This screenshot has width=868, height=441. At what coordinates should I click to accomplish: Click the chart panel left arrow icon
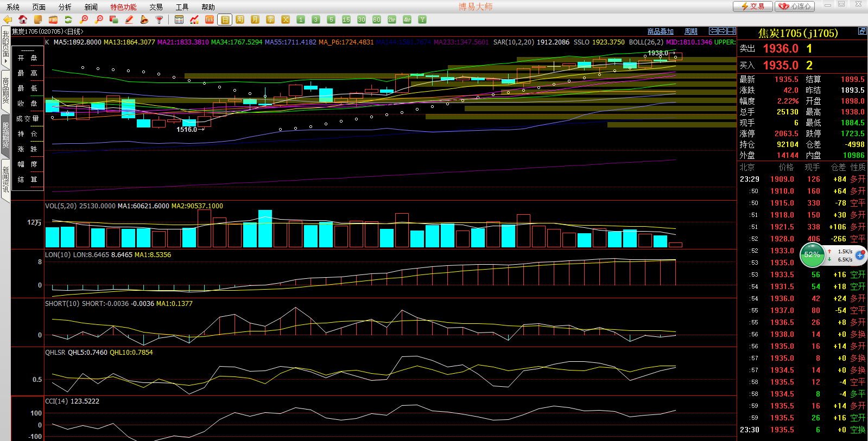click(713, 31)
